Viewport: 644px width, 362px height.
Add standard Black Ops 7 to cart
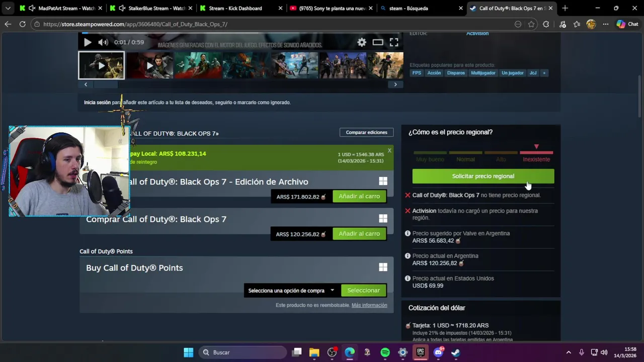coord(359,233)
